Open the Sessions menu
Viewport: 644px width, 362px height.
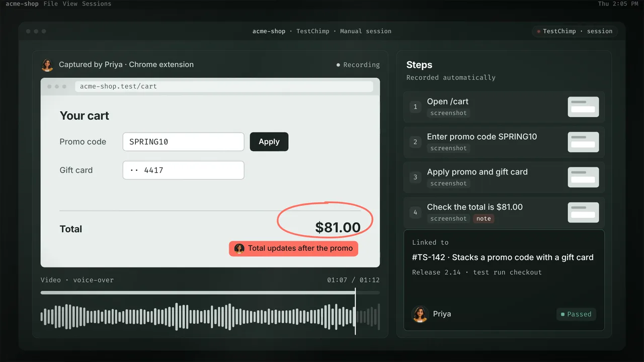click(x=97, y=4)
